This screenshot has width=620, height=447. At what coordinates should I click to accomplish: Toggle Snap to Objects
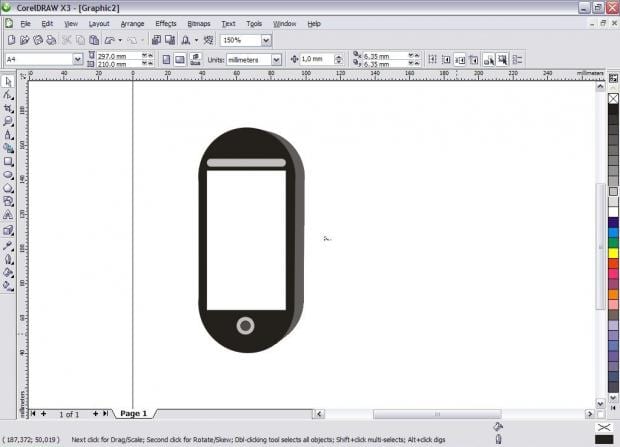[459, 60]
